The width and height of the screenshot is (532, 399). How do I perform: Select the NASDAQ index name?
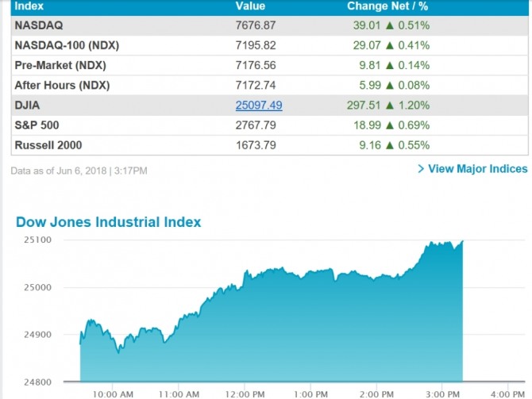point(39,25)
